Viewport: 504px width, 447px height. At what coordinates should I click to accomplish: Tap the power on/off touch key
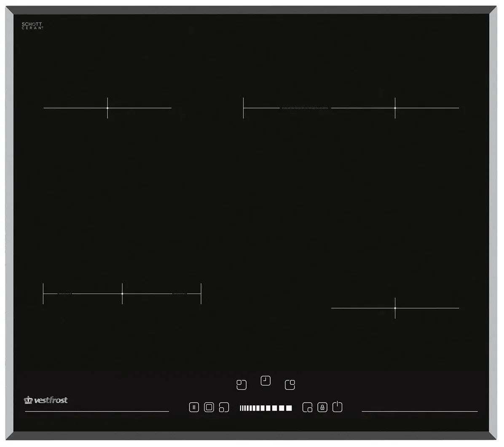pyautogui.click(x=337, y=407)
